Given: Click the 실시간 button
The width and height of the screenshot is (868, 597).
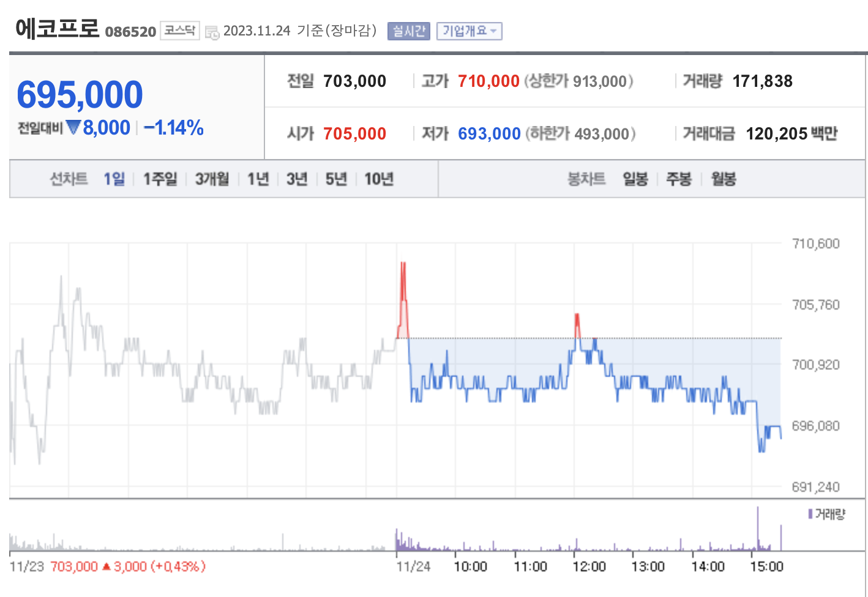Looking at the screenshot, I should [x=409, y=31].
